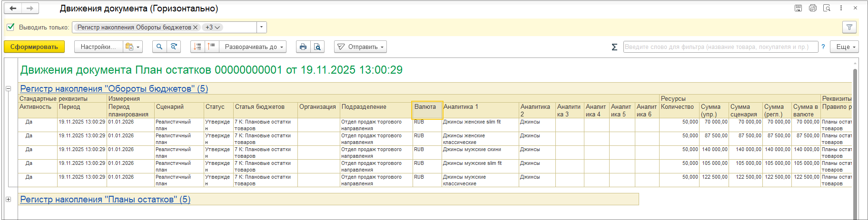Click the funnel filter icon
The width and height of the screenshot is (868, 220).
[x=849, y=27]
